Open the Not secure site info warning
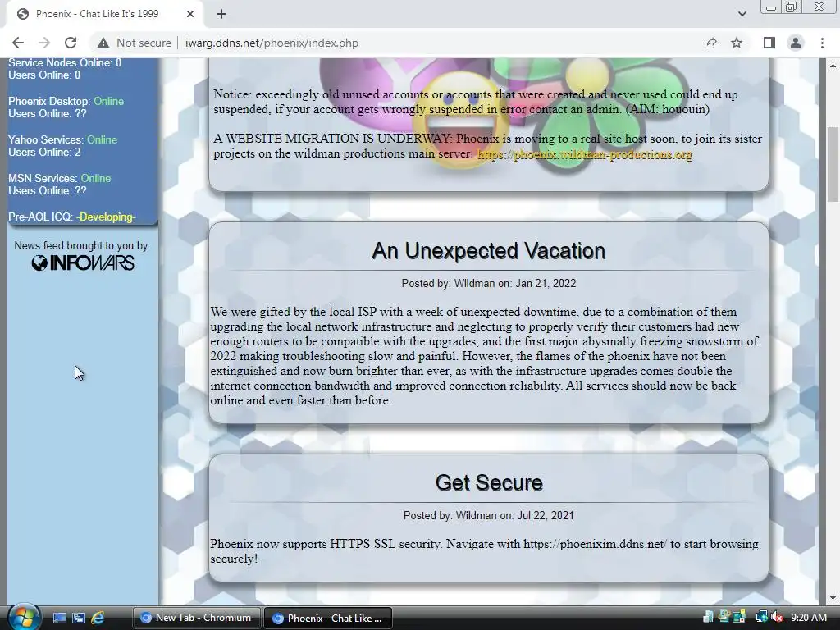Viewport: 840px width, 630px height. 135,43
